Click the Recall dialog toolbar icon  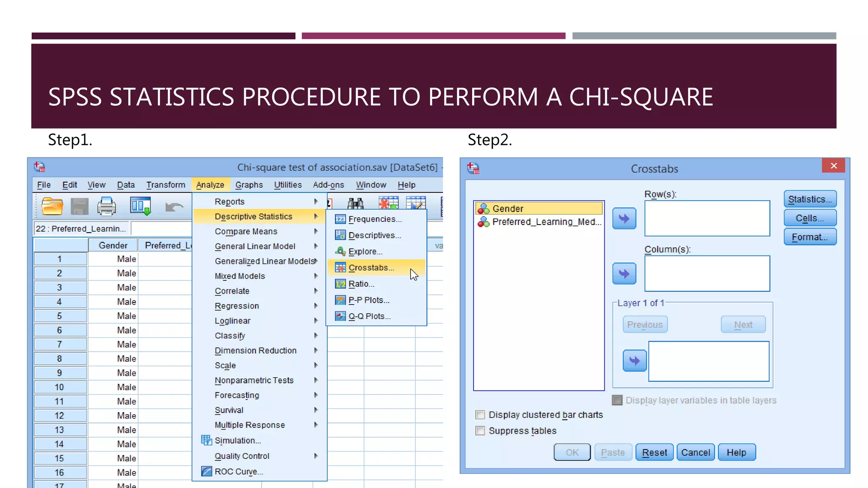point(140,206)
